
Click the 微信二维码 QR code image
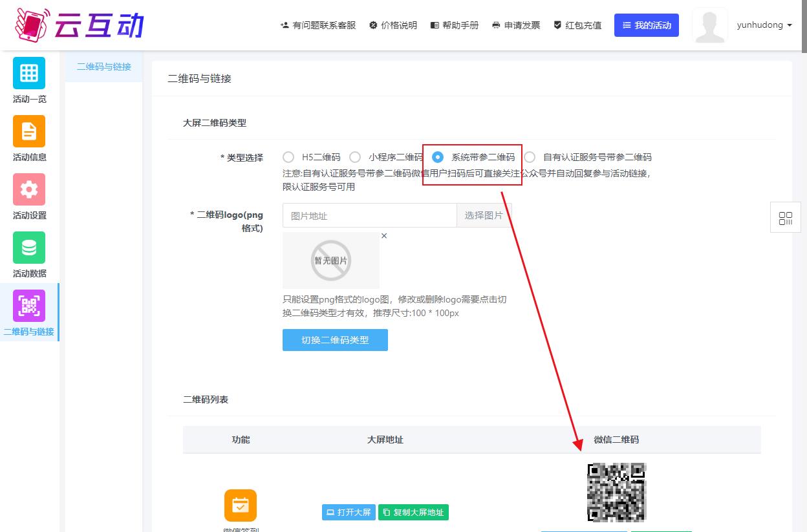(616, 492)
